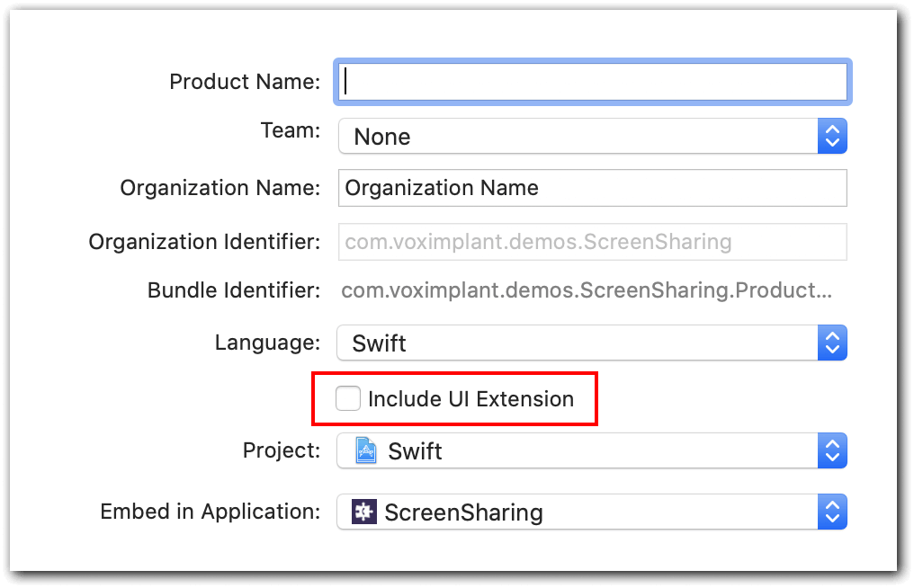Screen dimensions: 914x588
Task: Open the Language dropdown set to Swift
Action: (x=592, y=343)
